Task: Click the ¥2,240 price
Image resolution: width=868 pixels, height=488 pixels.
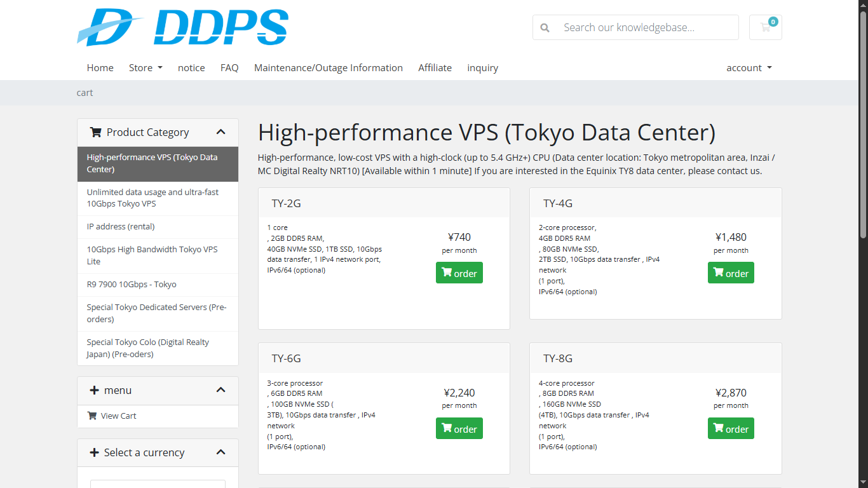Action: point(459,393)
